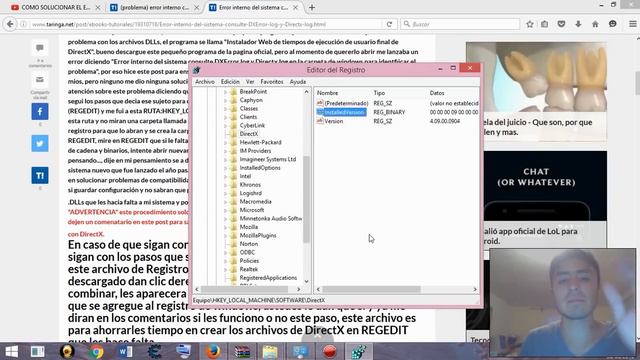Click the Registry Editor title bar icon
Image resolution: width=640 pixels, height=360 pixels.
click(x=196, y=70)
